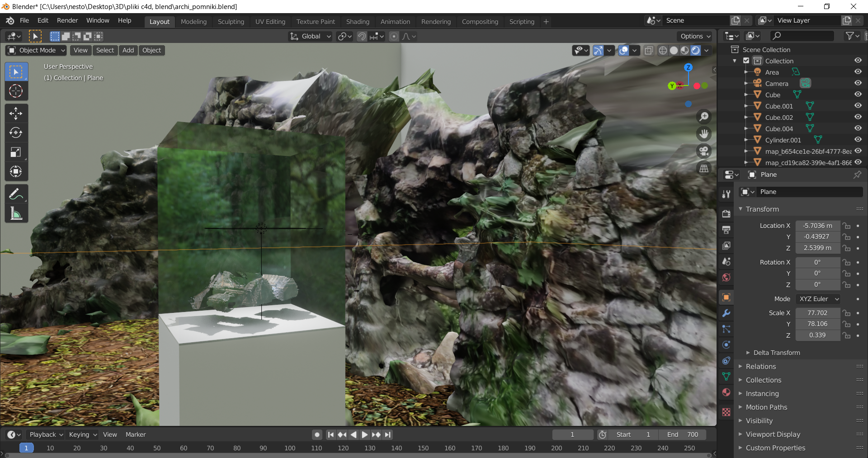
Task: Hide the Camera object via eye icon
Action: click(858, 83)
